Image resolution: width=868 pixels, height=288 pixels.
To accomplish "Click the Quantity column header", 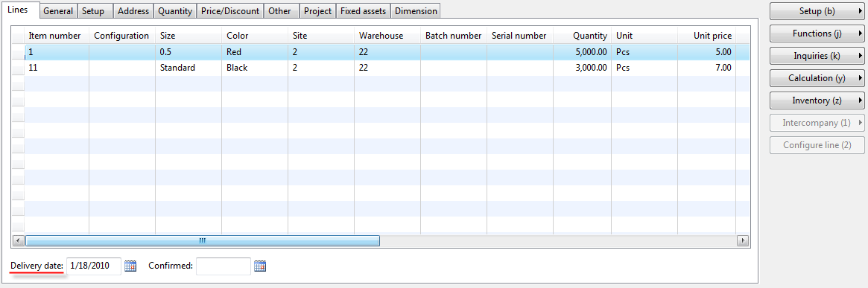I will click(583, 36).
